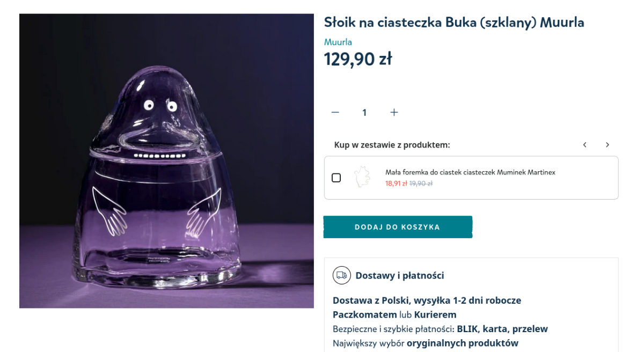This screenshot has width=644, height=352.
Task: Open the Mała foremka do ciastek link
Action: coord(470,172)
